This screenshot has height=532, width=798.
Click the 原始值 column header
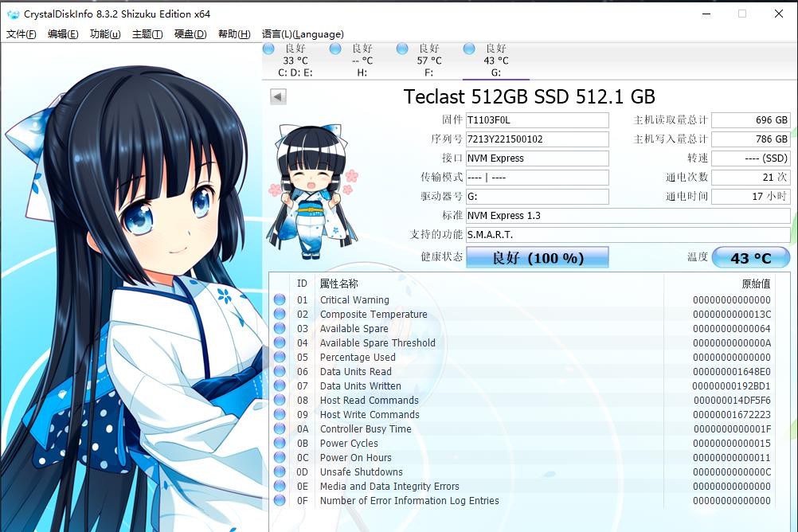(757, 284)
